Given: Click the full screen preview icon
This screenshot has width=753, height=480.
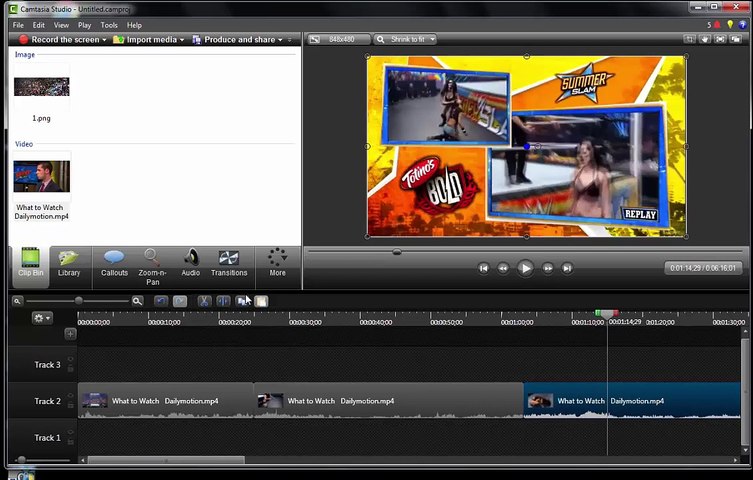Looking at the screenshot, I should tap(720, 39).
